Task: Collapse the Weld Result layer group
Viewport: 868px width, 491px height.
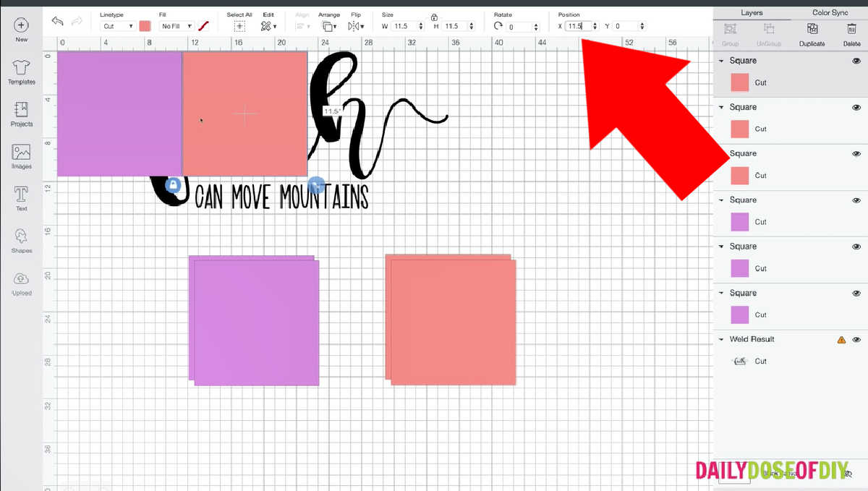Action: tap(721, 339)
